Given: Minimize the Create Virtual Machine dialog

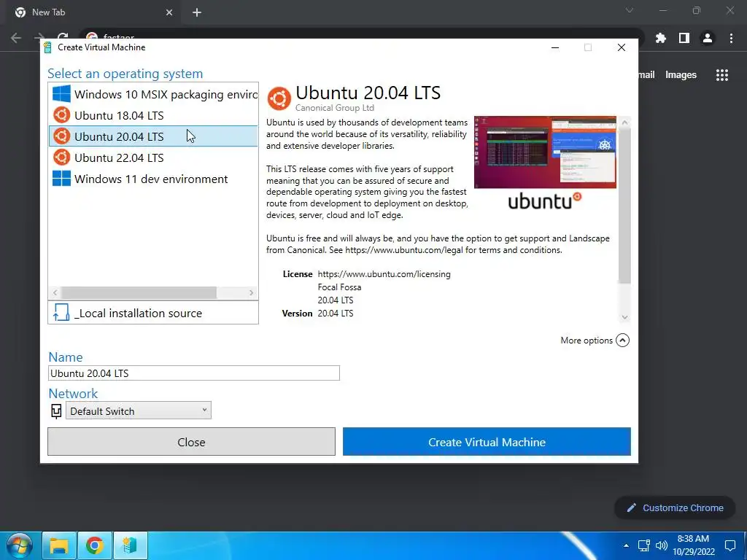Looking at the screenshot, I should (555, 47).
